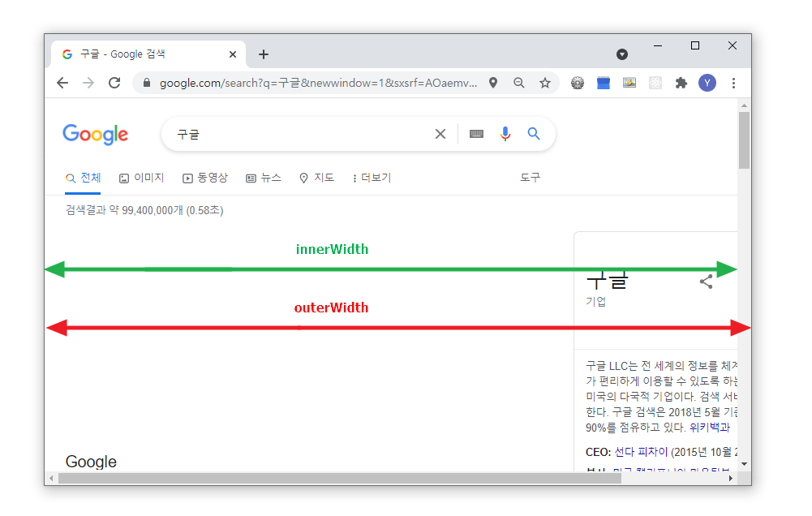The height and width of the screenshot is (516, 812).
Task: Click the vertical scrollbar up arrow
Action: point(744,105)
